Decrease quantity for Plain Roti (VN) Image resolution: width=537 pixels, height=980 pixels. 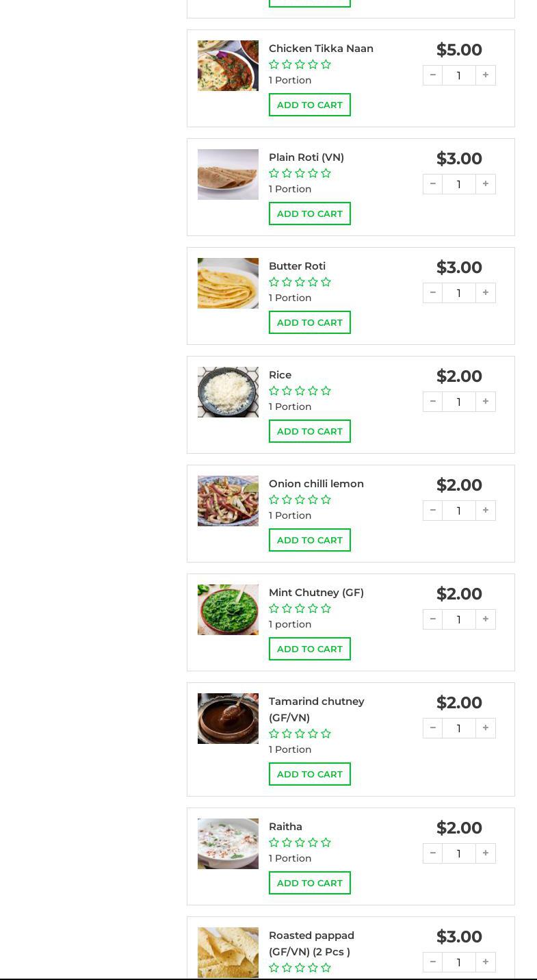click(432, 184)
